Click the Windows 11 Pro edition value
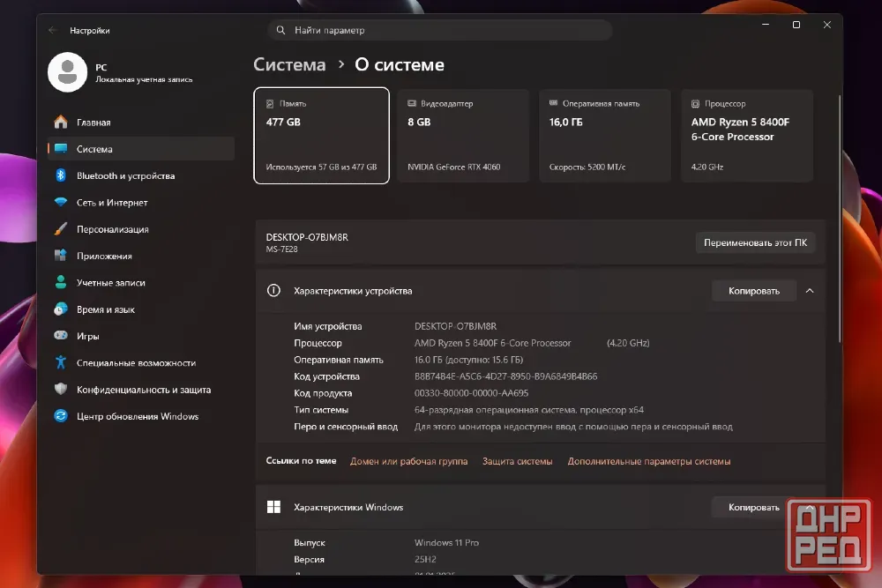Image resolution: width=882 pixels, height=588 pixels. (x=446, y=542)
